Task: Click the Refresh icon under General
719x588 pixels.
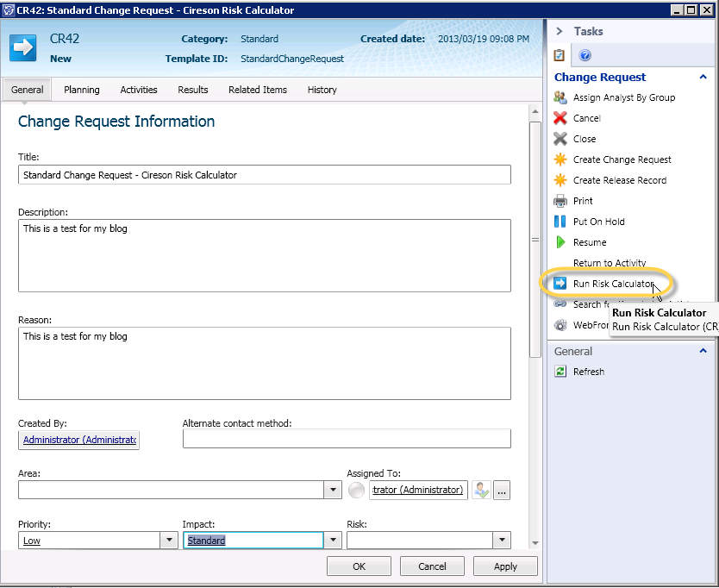Action: point(560,372)
